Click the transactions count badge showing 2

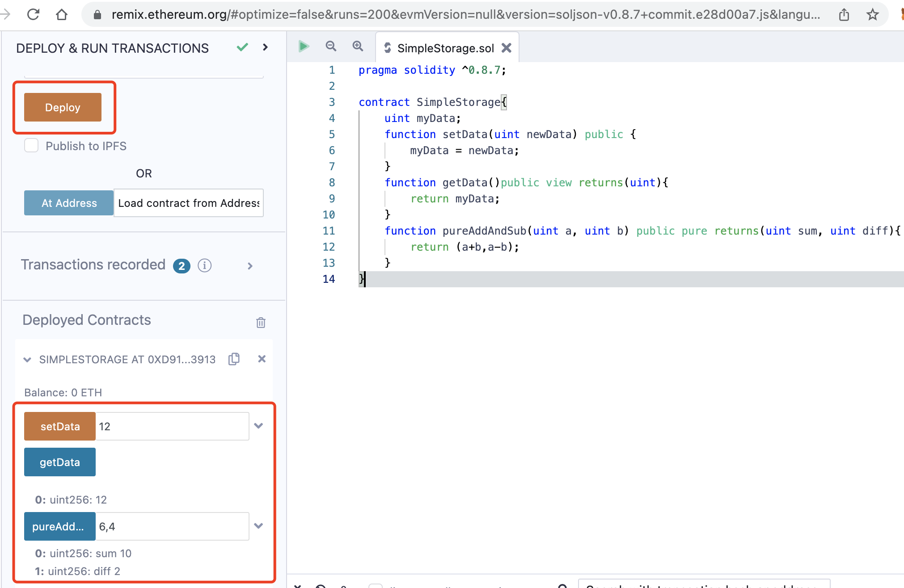(182, 266)
